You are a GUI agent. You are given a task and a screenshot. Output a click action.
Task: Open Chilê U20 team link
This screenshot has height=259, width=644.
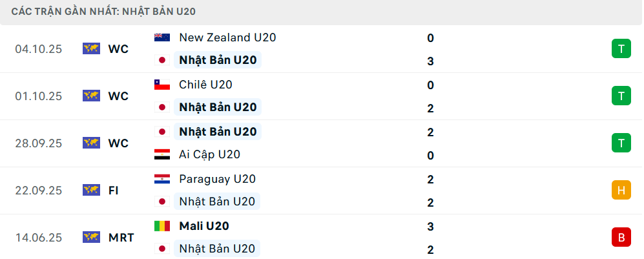pos(205,85)
